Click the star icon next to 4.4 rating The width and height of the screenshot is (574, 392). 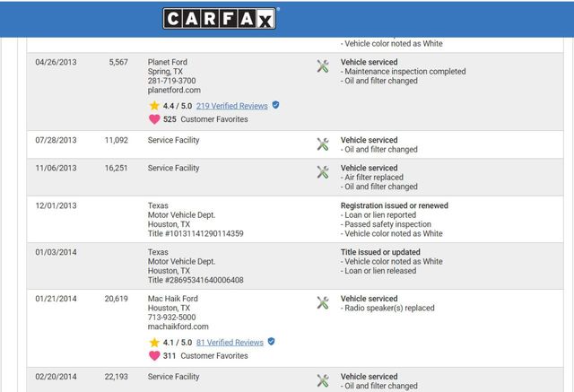[x=153, y=105]
